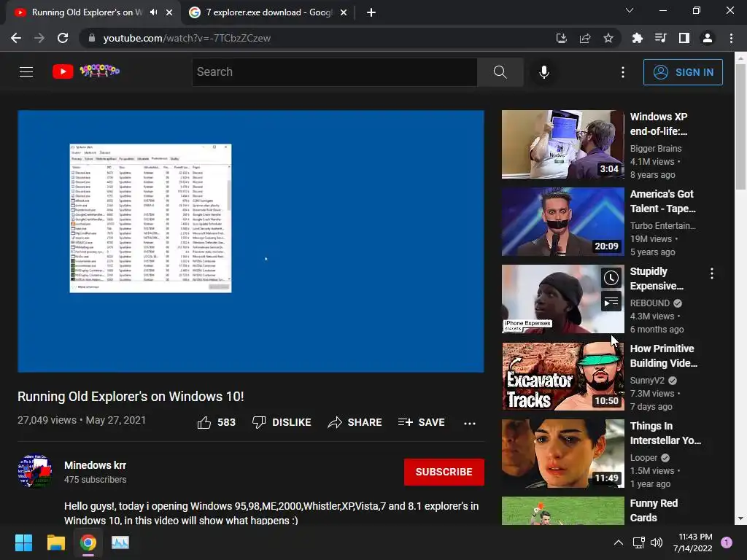Mute the audio on YouTube tab
747x560 pixels.
[153, 12]
